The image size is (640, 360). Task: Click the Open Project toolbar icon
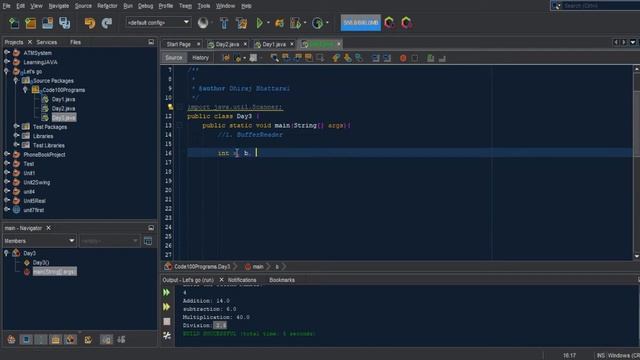47,23
